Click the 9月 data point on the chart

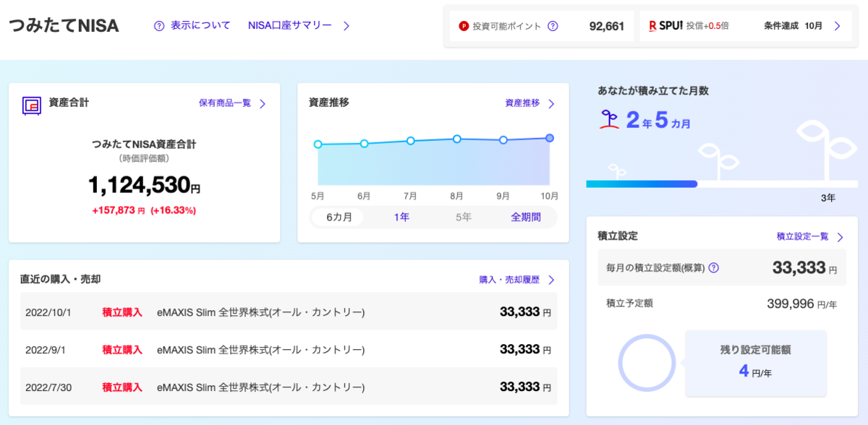[x=503, y=140]
